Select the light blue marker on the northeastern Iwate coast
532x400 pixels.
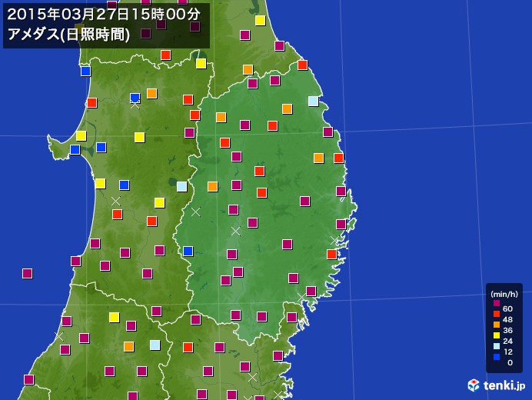pyautogui.click(x=313, y=101)
